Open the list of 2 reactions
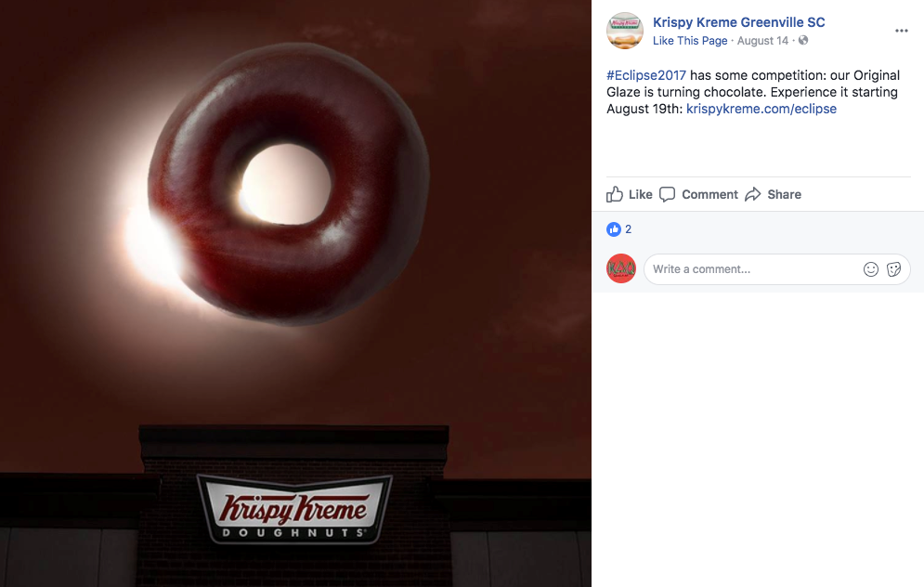Image resolution: width=924 pixels, height=587 pixels. [628, 229]
